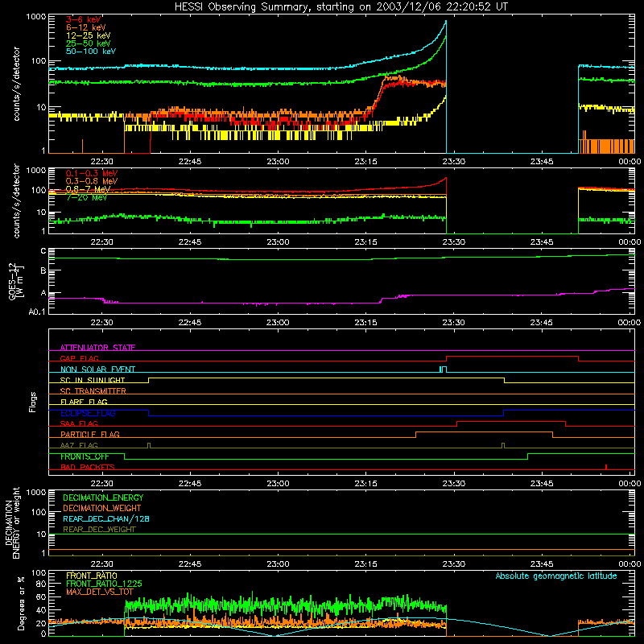Click the 22:30 tick under keV panel

102,162
